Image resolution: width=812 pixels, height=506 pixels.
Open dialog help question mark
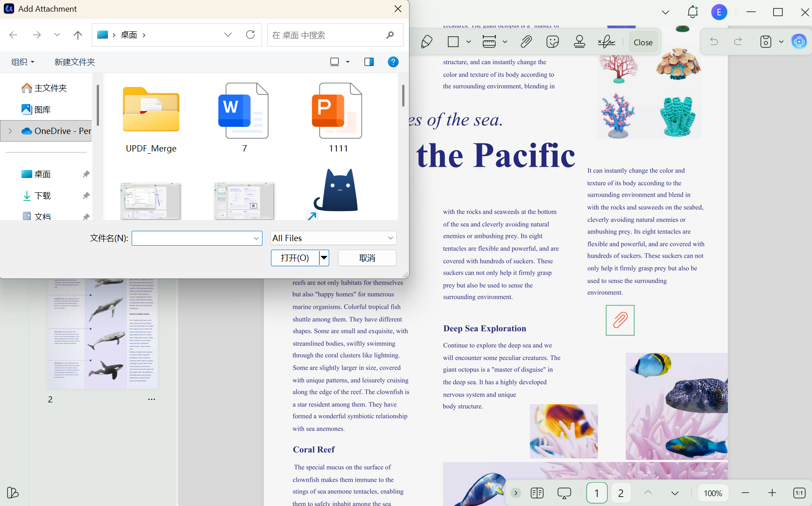coord(393,62)
